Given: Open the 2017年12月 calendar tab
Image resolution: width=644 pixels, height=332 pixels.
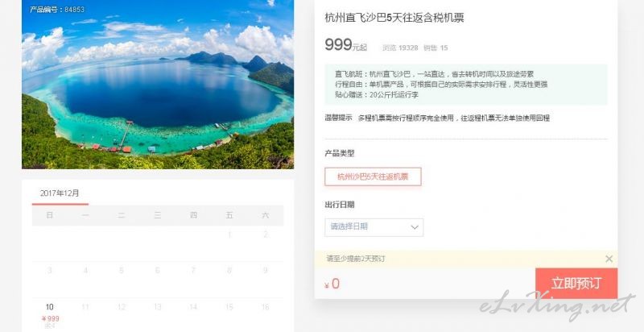Looking at the screenshot, I should 60,193.
